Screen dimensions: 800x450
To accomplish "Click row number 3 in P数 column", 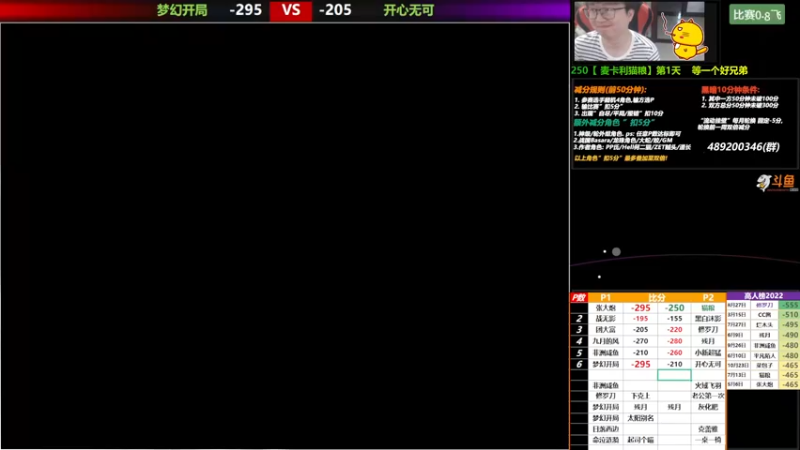I will 579,330.
